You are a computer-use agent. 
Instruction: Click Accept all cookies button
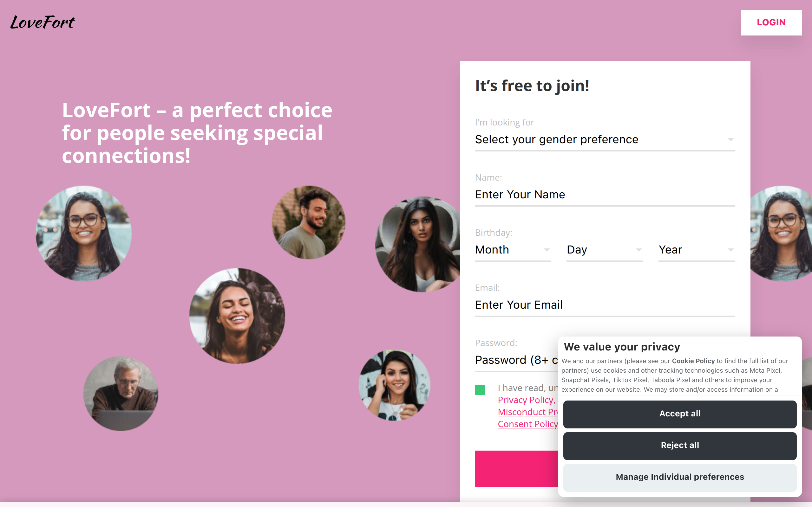pos(679,414)
